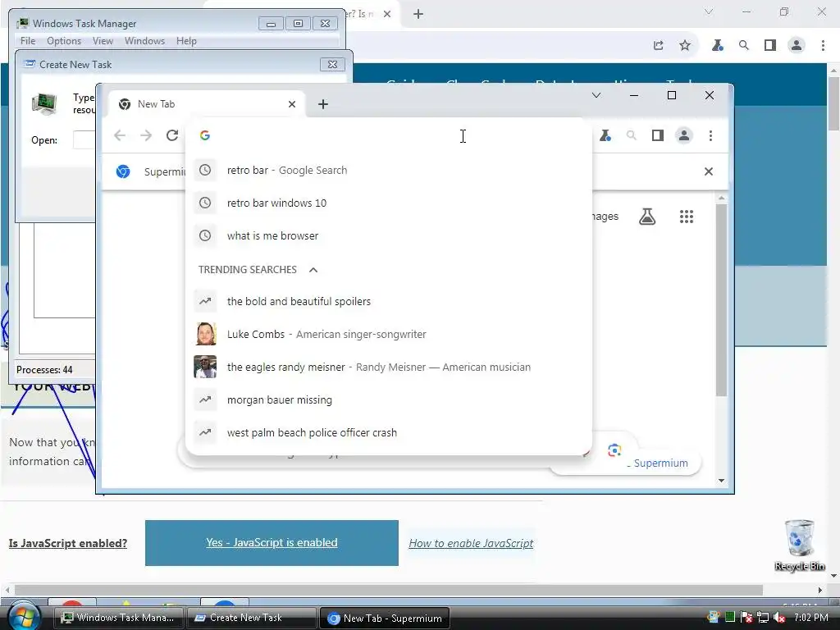Choose 'the bold and beautiful spoilers' trend

[x=389, y=302]
